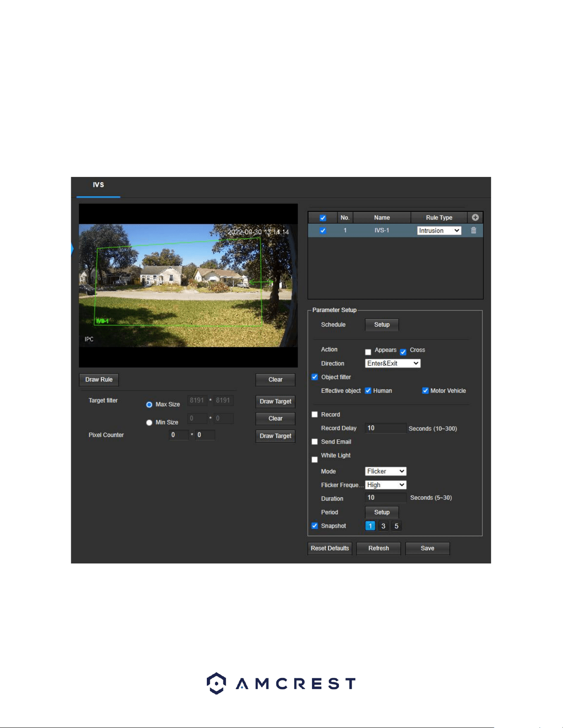Toggle the Object filter checkbox

click(x=314, y=377)
